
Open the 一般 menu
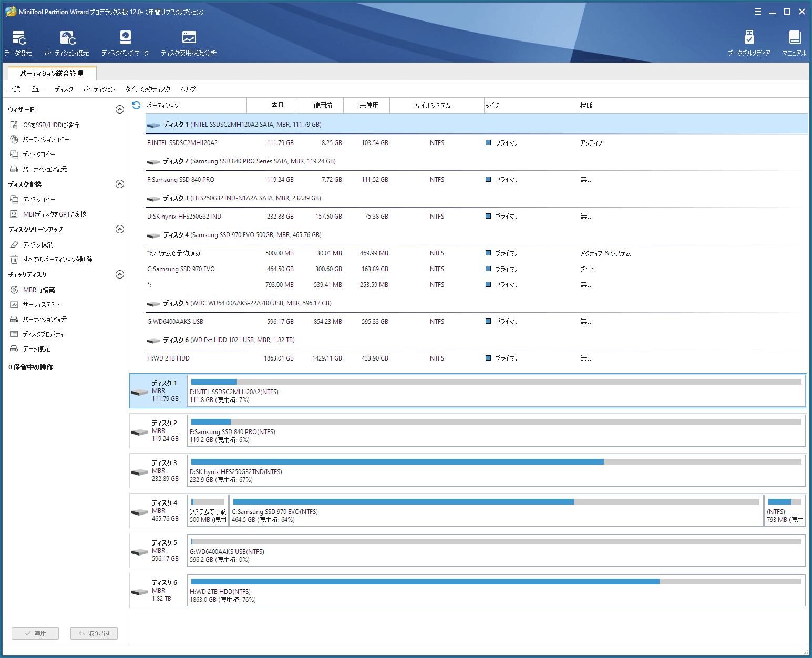coord(14,89)
